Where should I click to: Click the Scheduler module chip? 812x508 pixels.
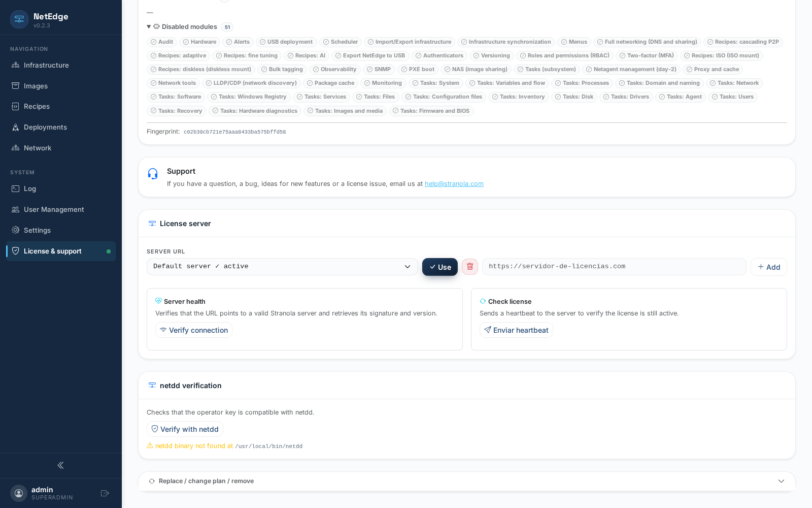pos(341,42)
